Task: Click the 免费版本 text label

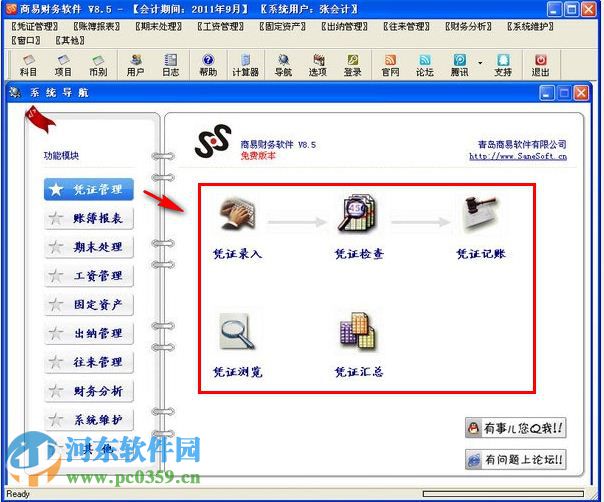Action: click(258, 156)
